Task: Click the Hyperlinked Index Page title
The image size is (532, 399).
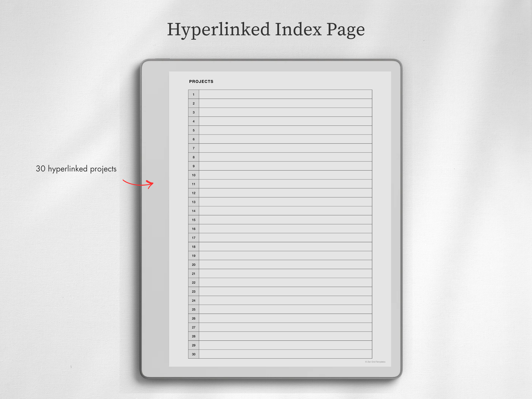Action: tap(266, 30)
